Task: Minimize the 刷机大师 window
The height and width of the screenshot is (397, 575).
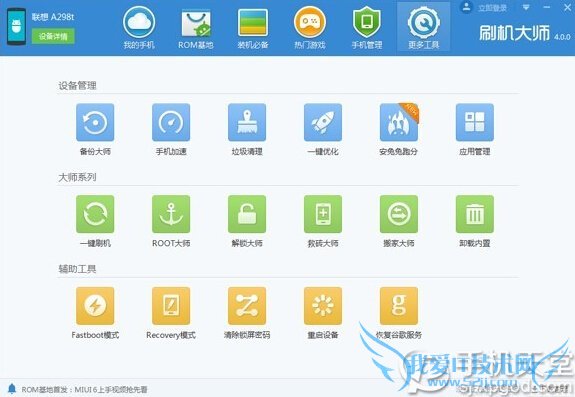Action: (x=547, y=7)
